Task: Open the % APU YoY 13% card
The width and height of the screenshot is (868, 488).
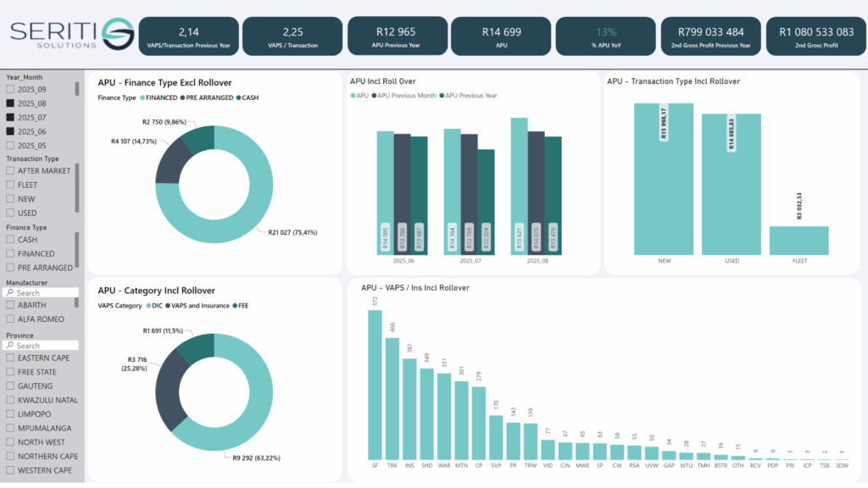Action: click(x=605, y=36)
